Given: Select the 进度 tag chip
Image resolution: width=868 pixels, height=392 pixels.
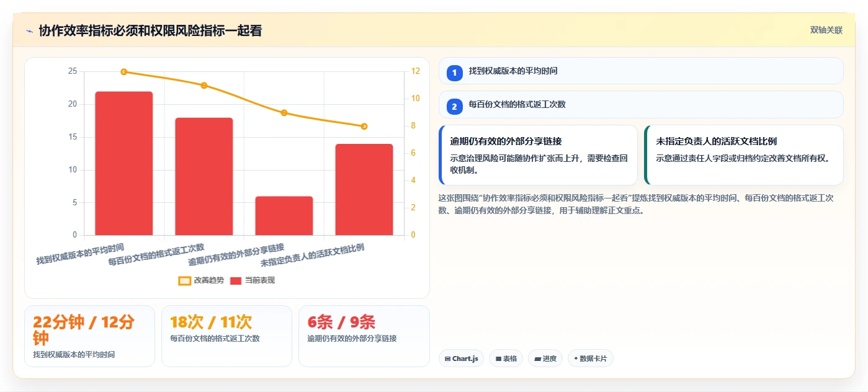Looking at the screenshot, I should click(545, 359).
